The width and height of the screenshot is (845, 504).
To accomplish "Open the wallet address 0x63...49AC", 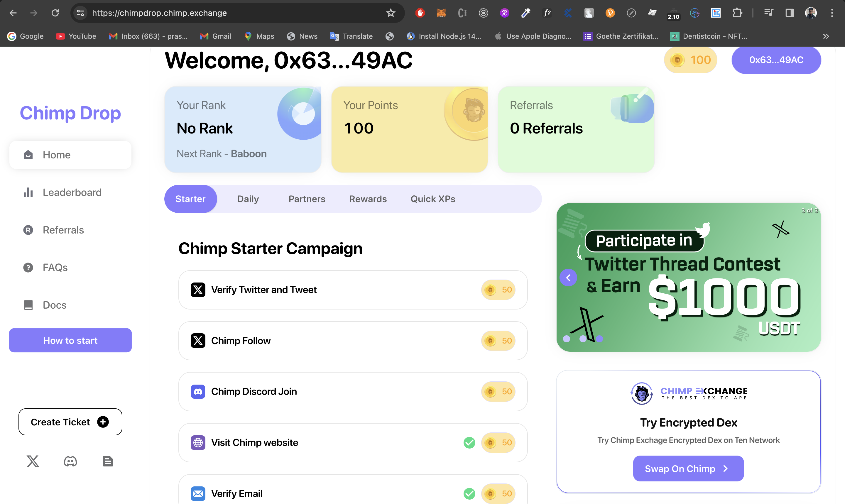I will coord(776,60).
